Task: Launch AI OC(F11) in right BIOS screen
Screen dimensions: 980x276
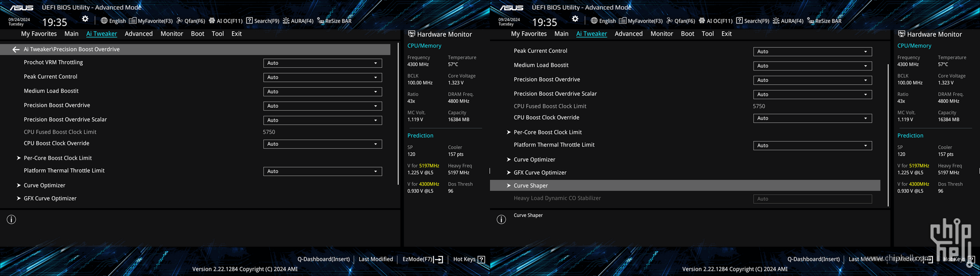Action: coord(716,21)
